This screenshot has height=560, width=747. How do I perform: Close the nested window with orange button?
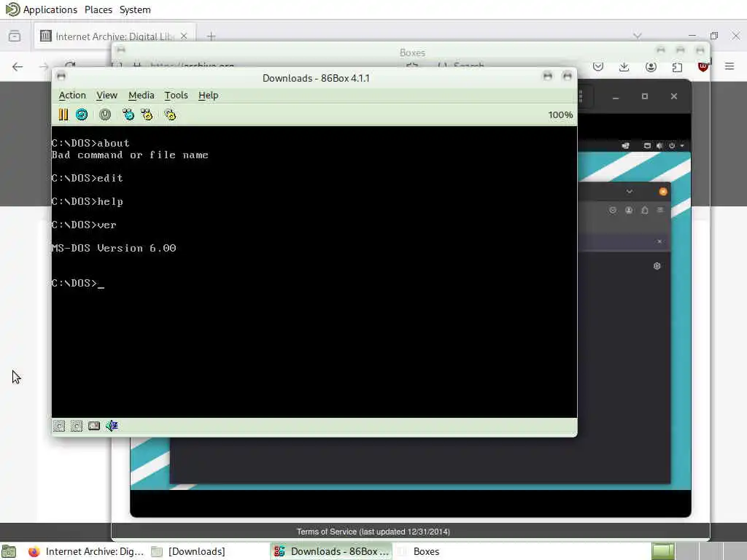pyautogui.click(x=663, y=192)
